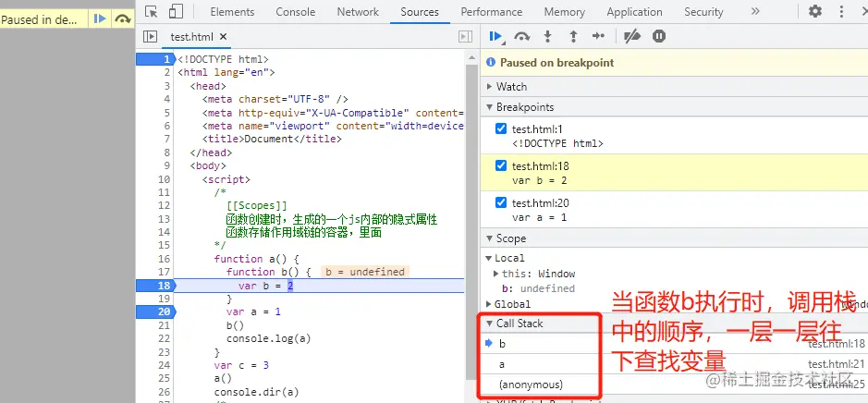Step out of current function
868x403 pixels.
(573, 37)
